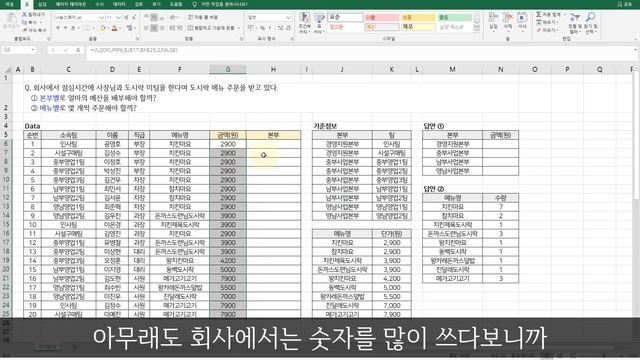Apply the 좋음 green cell style
This screenshot has height=360, width=640.
tap(454, 18)
